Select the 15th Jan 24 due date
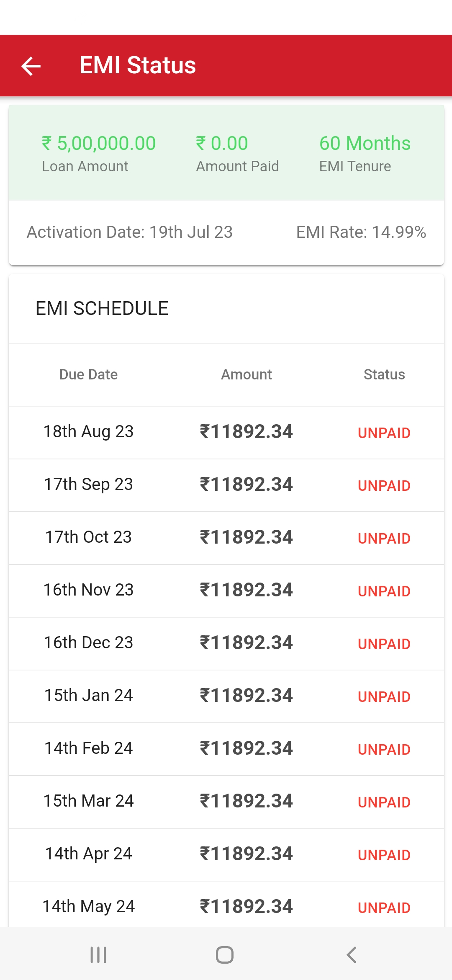This screenshot has width=452, height=980. [x=88, y=696]
